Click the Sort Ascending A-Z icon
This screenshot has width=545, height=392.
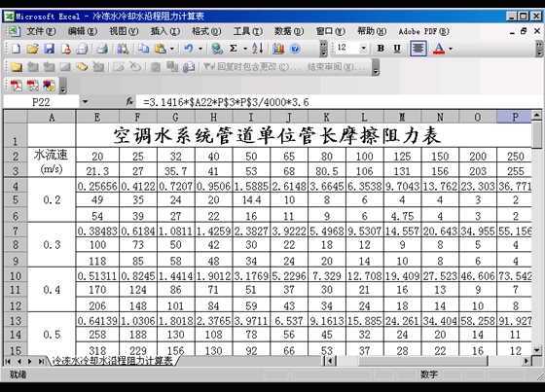[x=258, y=49]
